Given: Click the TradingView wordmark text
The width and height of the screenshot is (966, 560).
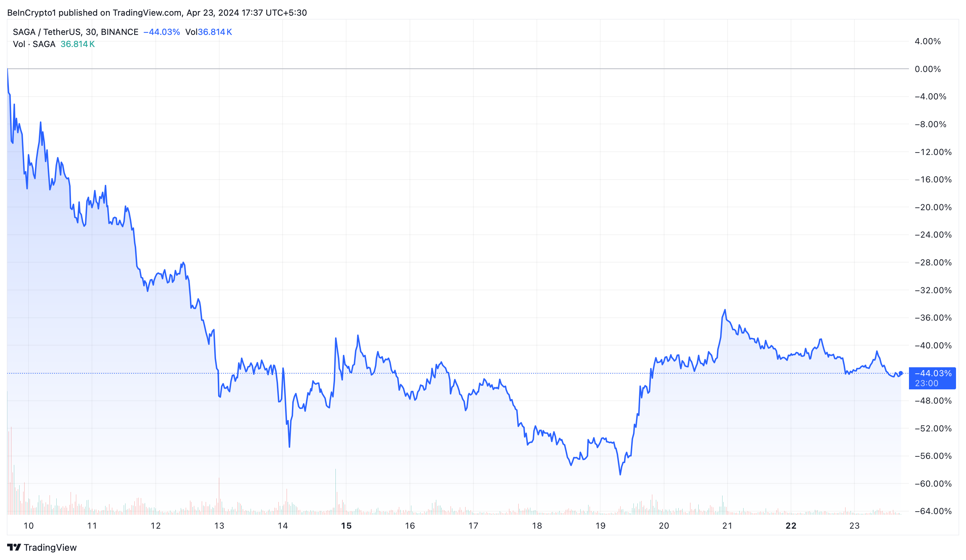Looking at the screenshot, I should 50,548.
